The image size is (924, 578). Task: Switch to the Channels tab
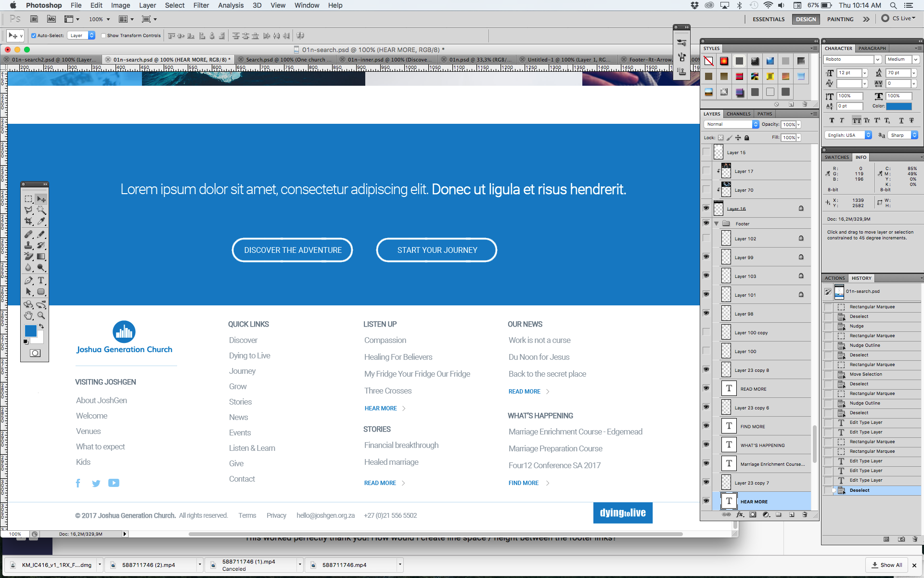pos(738,114)
